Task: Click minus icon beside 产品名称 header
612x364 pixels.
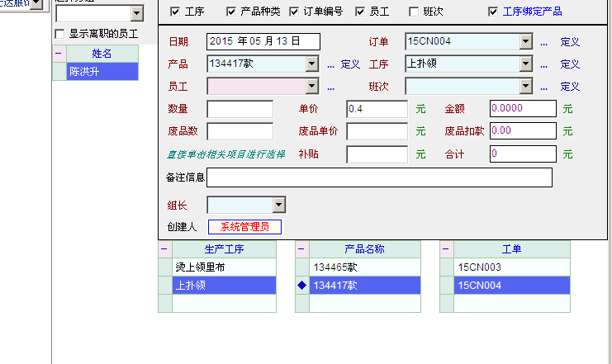Action: 301,249
